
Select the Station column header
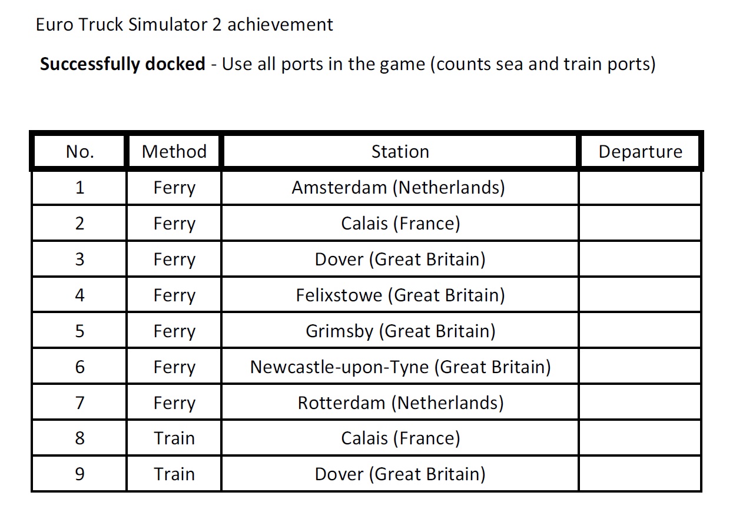[x=400, y=152]
